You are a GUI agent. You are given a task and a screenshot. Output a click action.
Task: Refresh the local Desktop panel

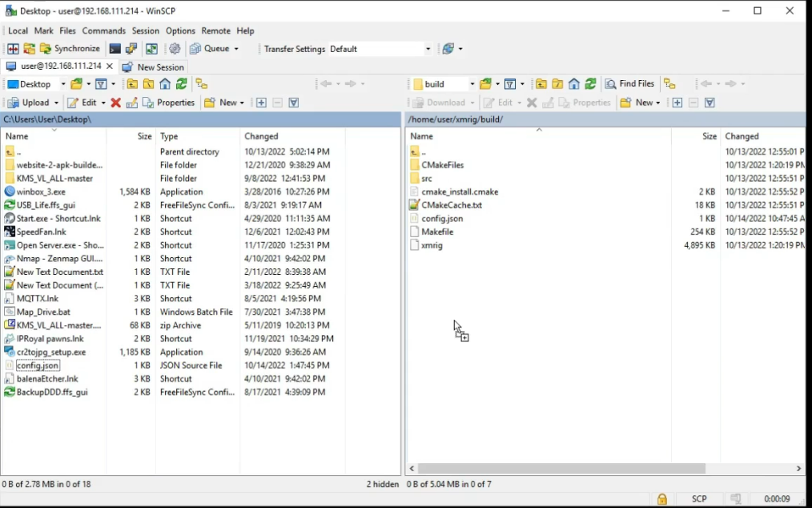(x=181, y=84)
